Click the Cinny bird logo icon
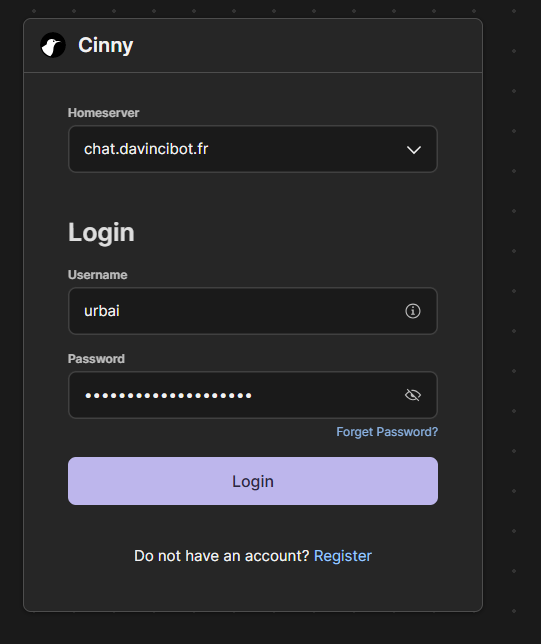Viewport: 541px width, 644px height. click(53, 45)
